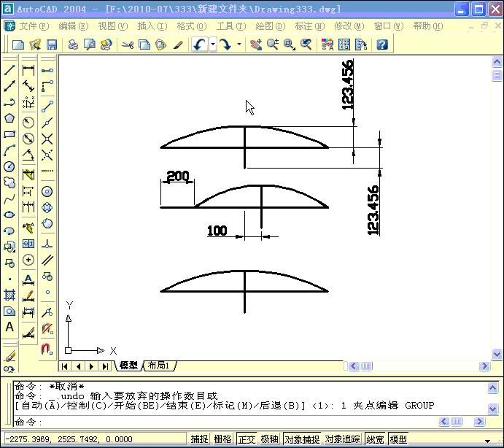The width and height of the screenshot is (504, 448).
Task: Select the Arc draw tool
Action: 9,150
